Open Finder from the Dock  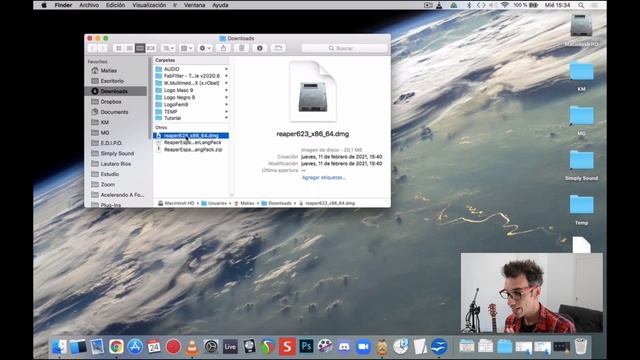click(60, 347)
